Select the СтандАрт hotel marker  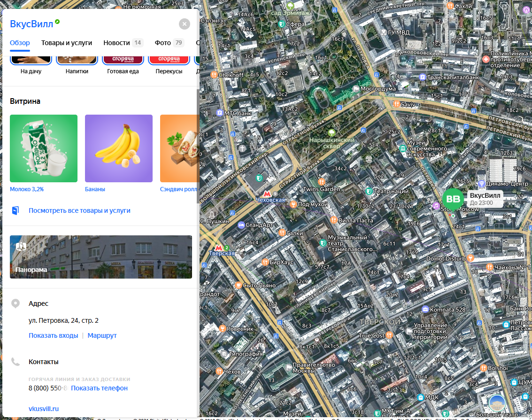[x=241, y=225]
